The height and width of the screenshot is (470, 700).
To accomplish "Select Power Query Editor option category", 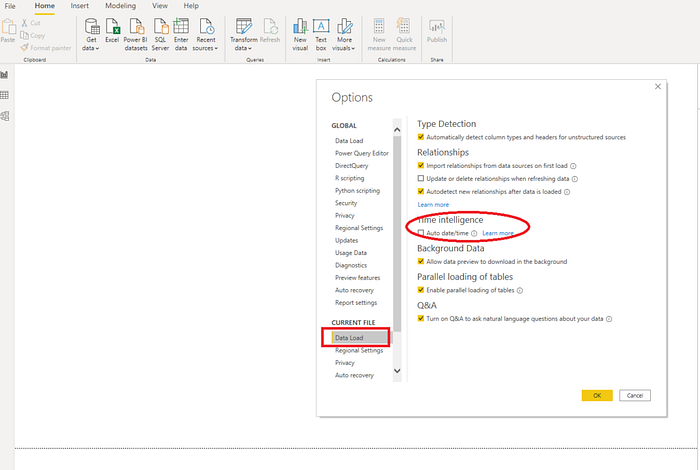I will pos(362,153).
